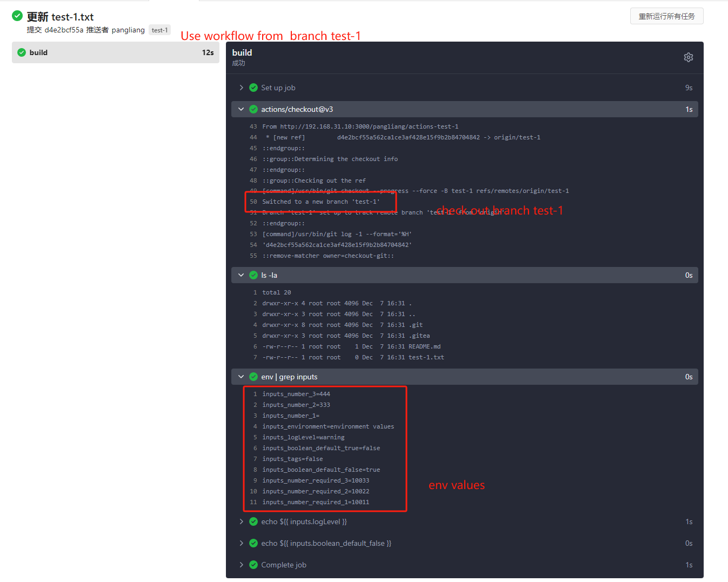This screenshot has width=728, height=582.
Task: Collapse the ls -la step log
Action: click(241, 275)
